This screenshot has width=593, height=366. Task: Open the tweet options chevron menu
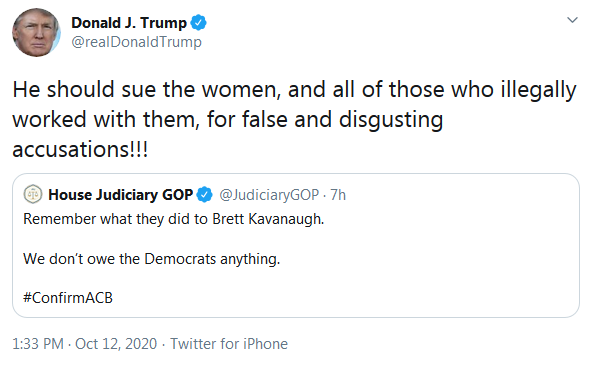[572, 20]
